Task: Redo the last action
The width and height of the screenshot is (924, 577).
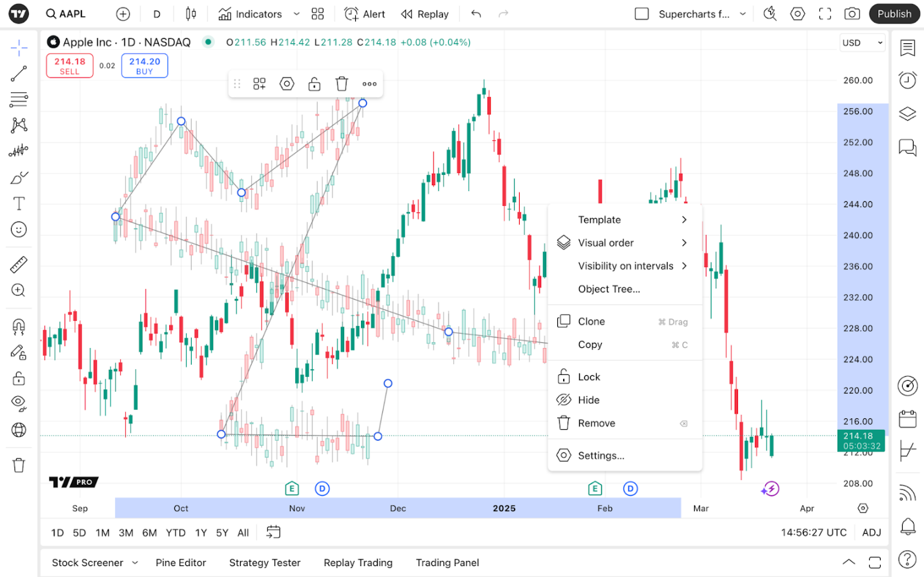Action: pyautogui.click(x=504, y=14)
